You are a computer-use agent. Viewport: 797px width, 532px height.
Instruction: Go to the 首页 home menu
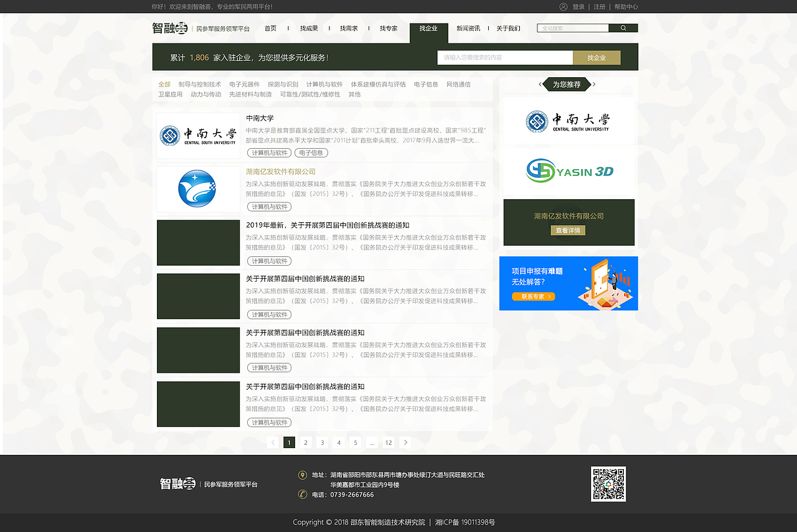[x=270, y=29]
